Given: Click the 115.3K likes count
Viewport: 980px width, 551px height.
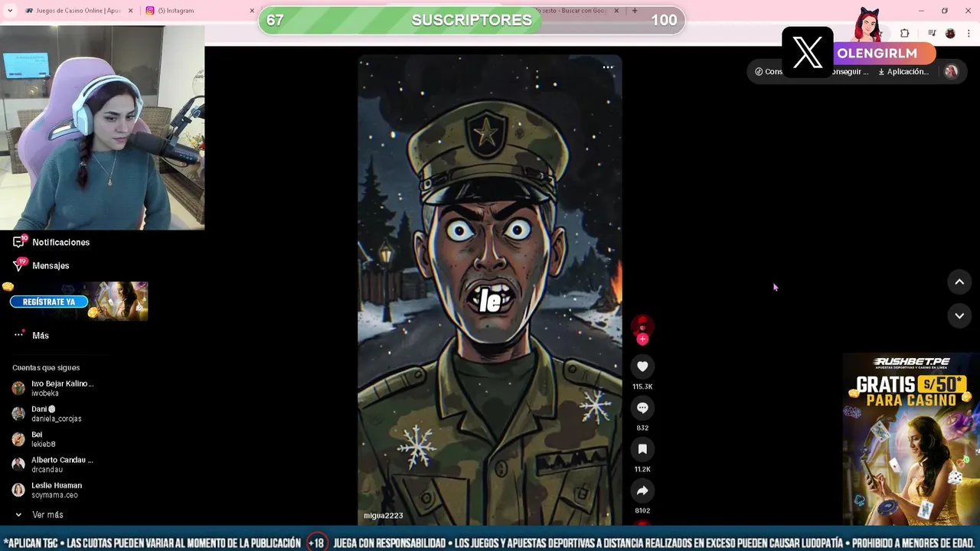Looking at the screenshot, I should [642, 386].
